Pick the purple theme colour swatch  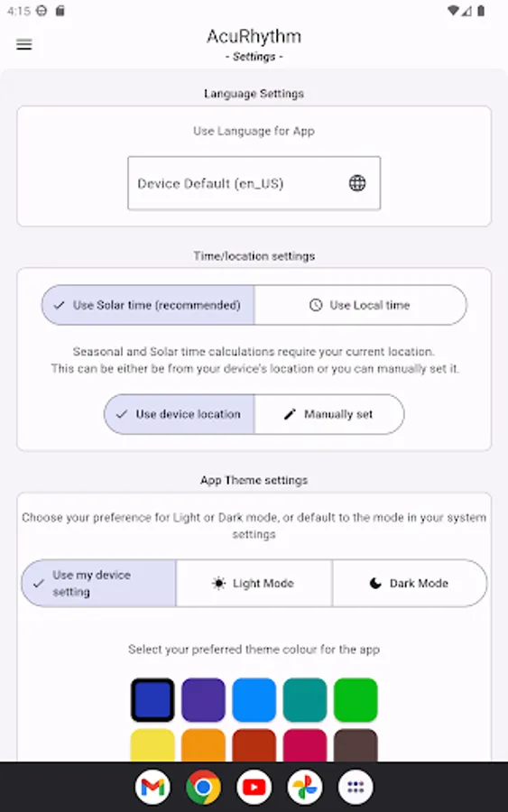203,699
